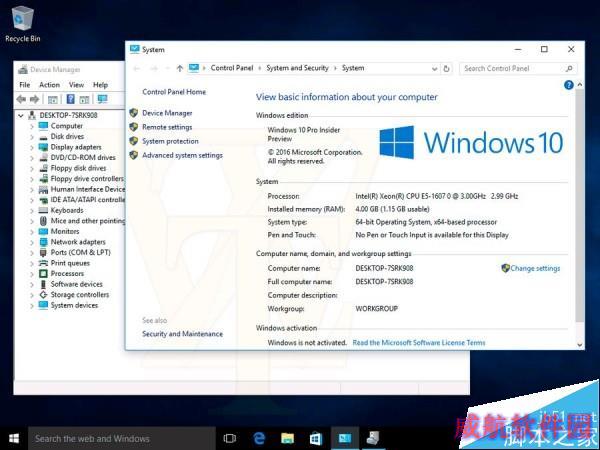Expand the Computer node in Device Manager

pyautogui.click(x=32, y=126)
